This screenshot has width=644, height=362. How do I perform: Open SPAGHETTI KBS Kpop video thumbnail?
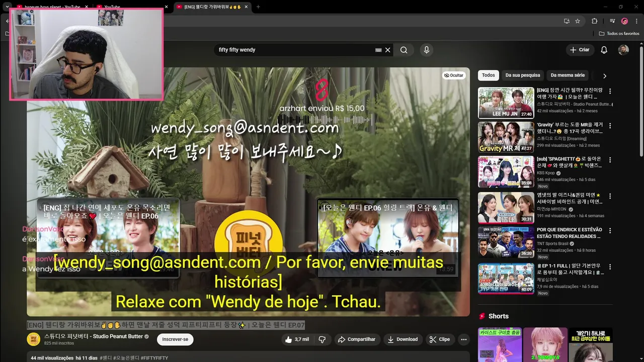click(506, 171)
